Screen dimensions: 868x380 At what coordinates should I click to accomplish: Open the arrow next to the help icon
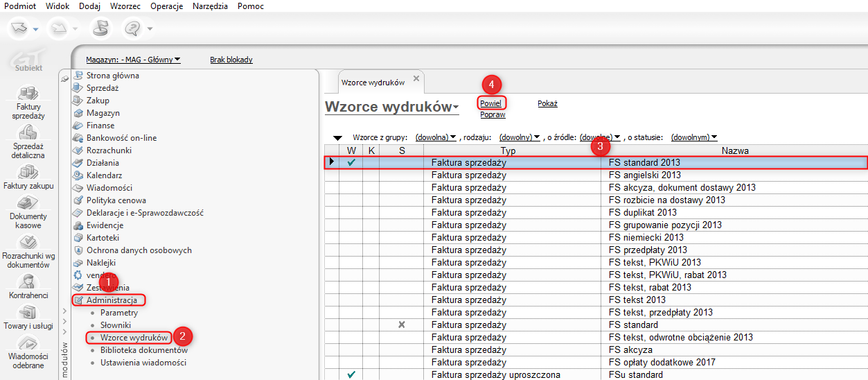pyautogui.click(x=150, y=28)
